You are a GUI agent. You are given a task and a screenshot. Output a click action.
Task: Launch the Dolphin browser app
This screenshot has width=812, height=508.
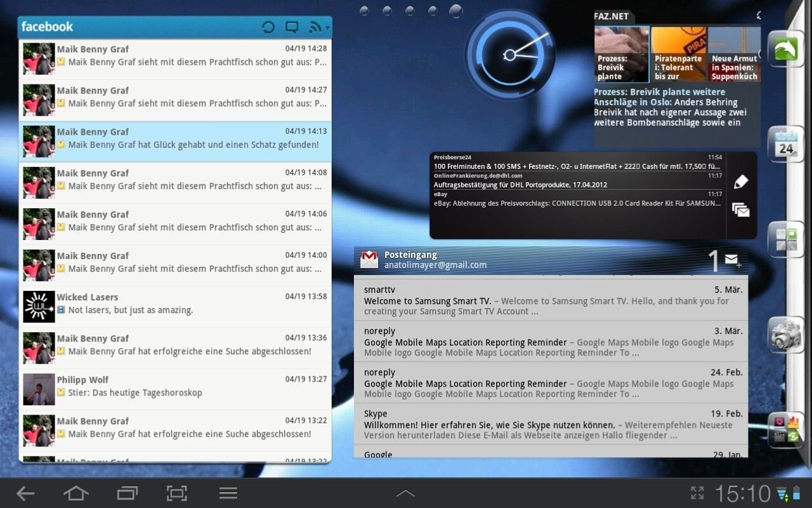(786, 48)
